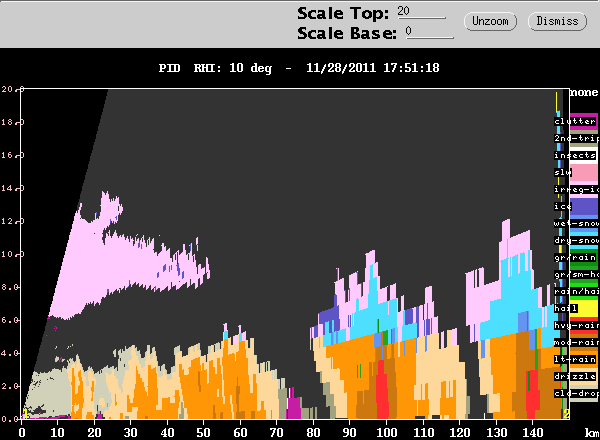This screenshot has width=600, height=440.
Task: Click the 'km' axis unit label
Action: click(x=592, y=433)
